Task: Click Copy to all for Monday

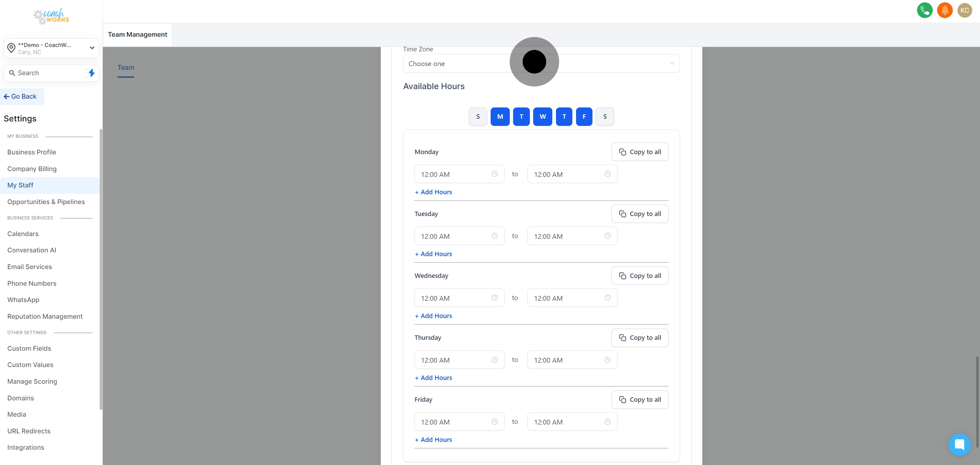Action: click(639, 152)
